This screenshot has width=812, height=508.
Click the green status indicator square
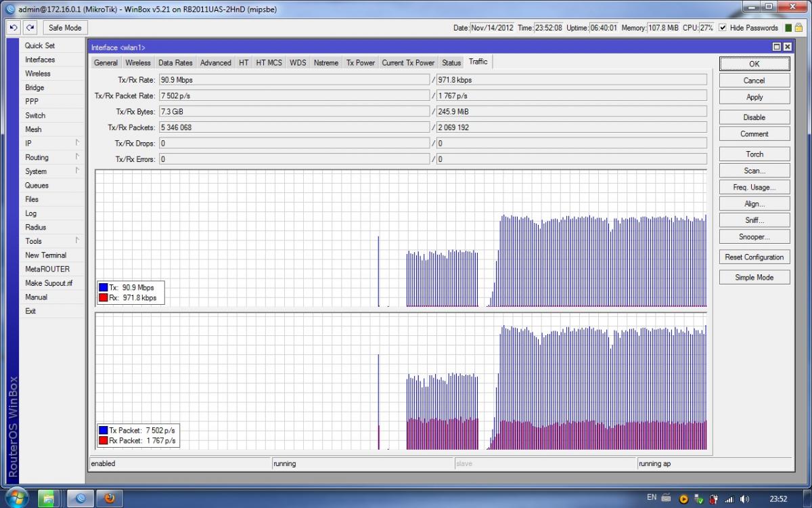[x=788, y=28]
